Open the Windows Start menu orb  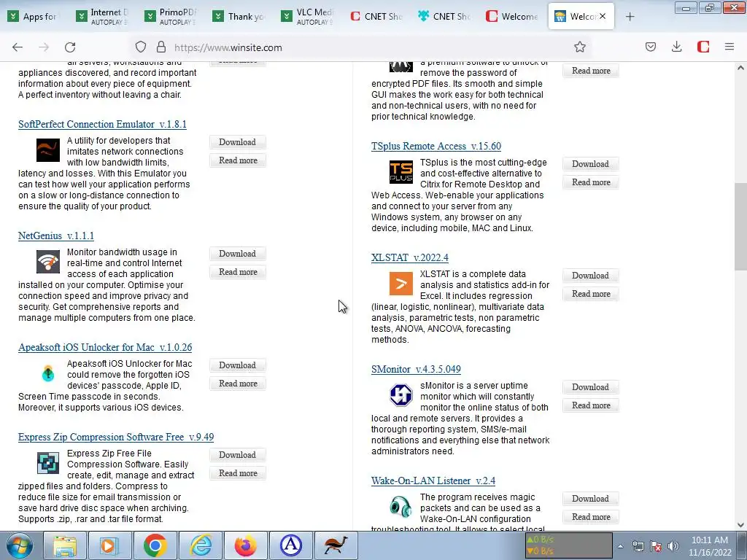click(19, 545)
